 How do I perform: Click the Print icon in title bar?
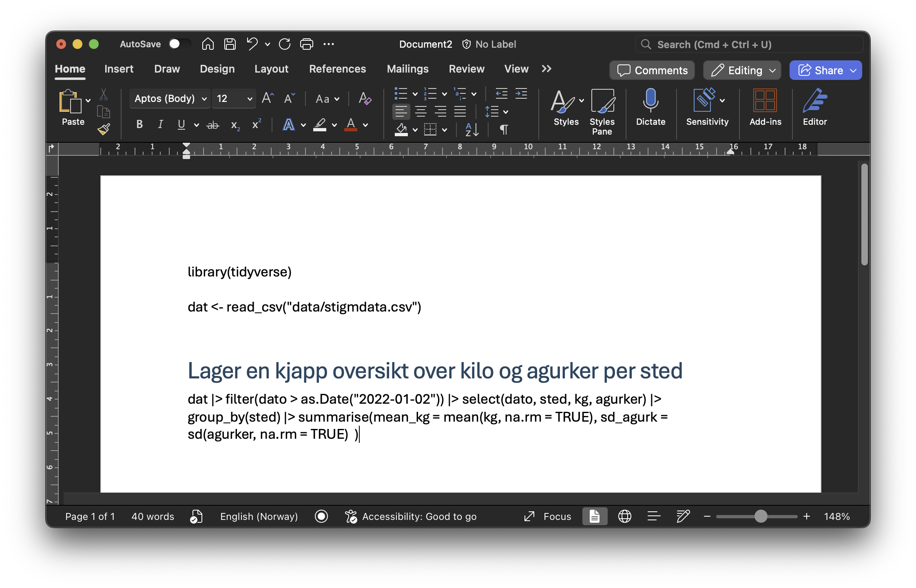[307, 44]
